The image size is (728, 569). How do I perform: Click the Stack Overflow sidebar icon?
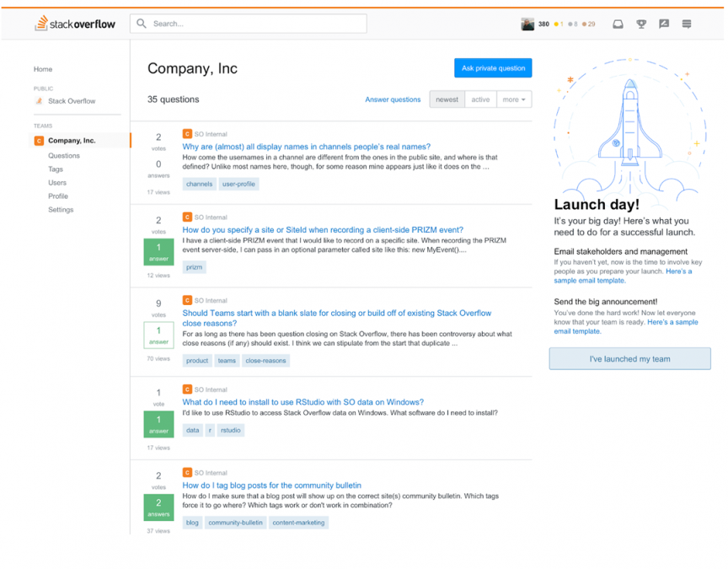pos(39,101)
